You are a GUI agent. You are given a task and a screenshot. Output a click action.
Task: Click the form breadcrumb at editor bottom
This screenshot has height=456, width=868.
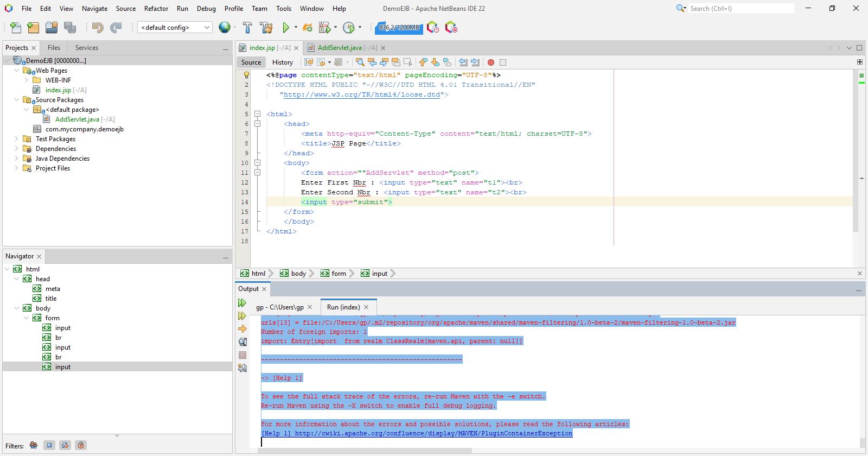coord(334,274)
